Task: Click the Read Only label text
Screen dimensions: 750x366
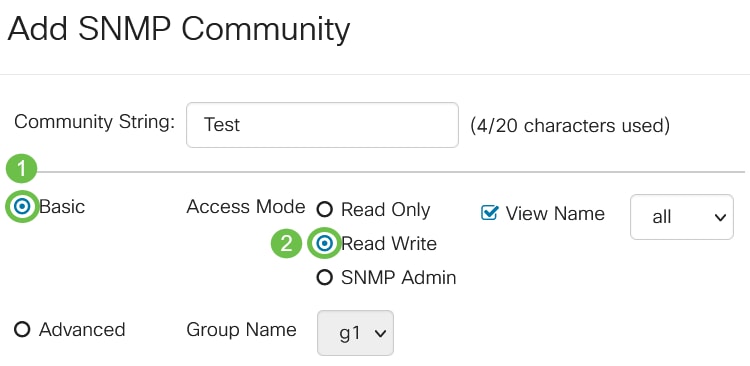Action: [386, 210]
